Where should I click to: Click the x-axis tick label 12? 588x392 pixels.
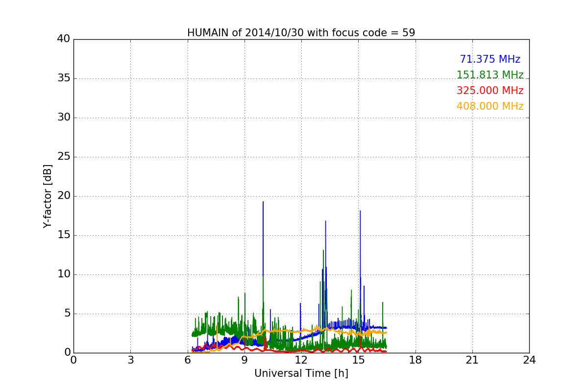301,360
